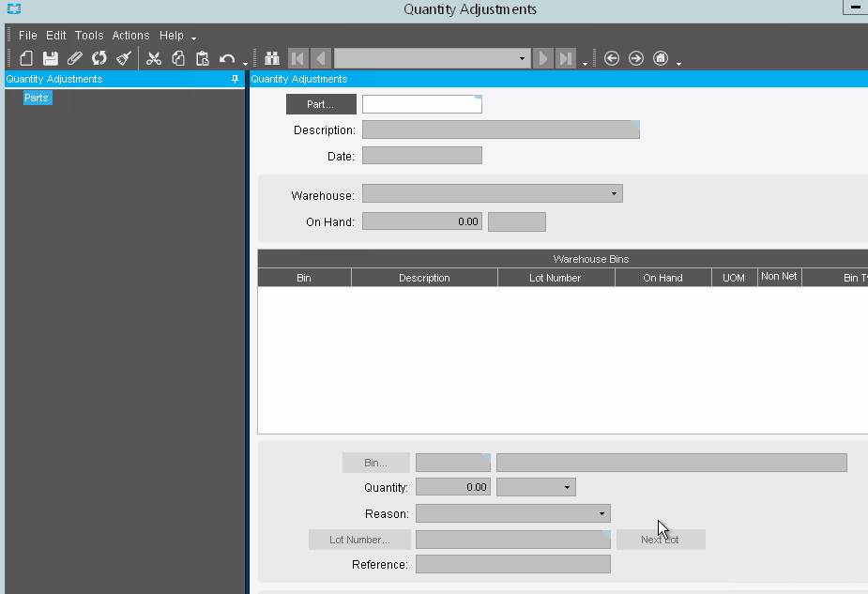Sort by Description column header

point(424,278)
